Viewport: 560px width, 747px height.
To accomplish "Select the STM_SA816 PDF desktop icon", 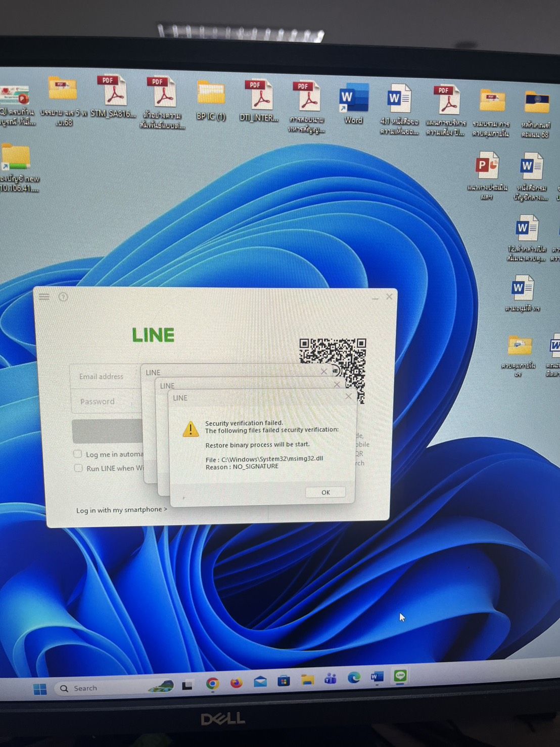I will (113, 96).
